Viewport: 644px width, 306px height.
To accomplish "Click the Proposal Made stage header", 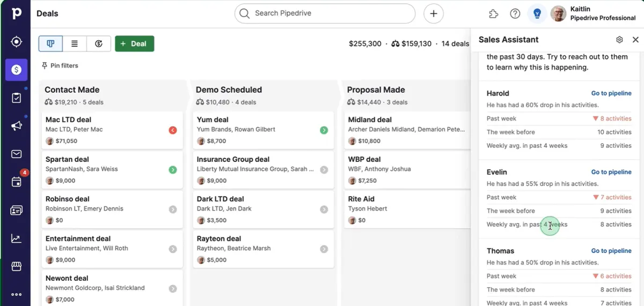I will 376,90.
